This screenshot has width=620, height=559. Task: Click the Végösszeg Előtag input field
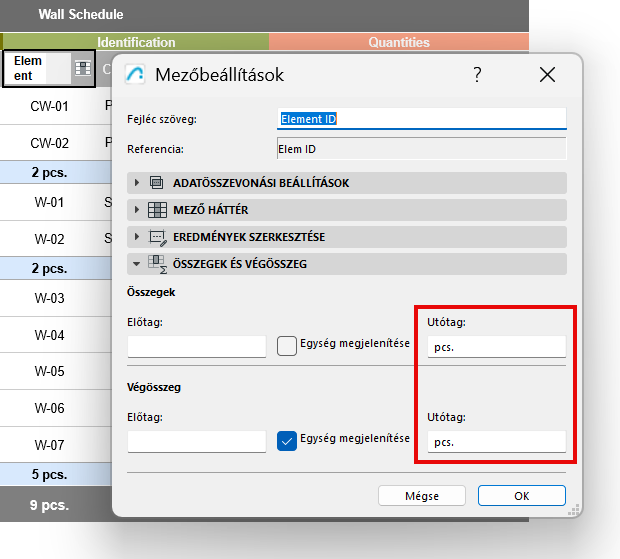pyautogui.click(x=197, y=441)
